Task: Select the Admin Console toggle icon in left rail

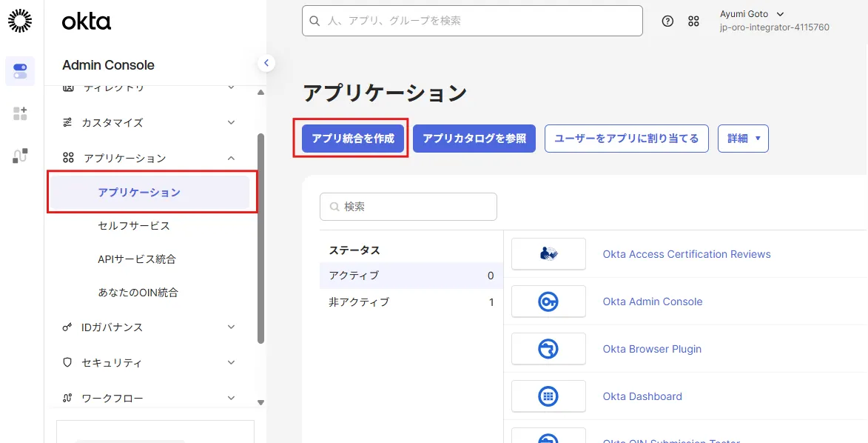Action: (20, 71)
